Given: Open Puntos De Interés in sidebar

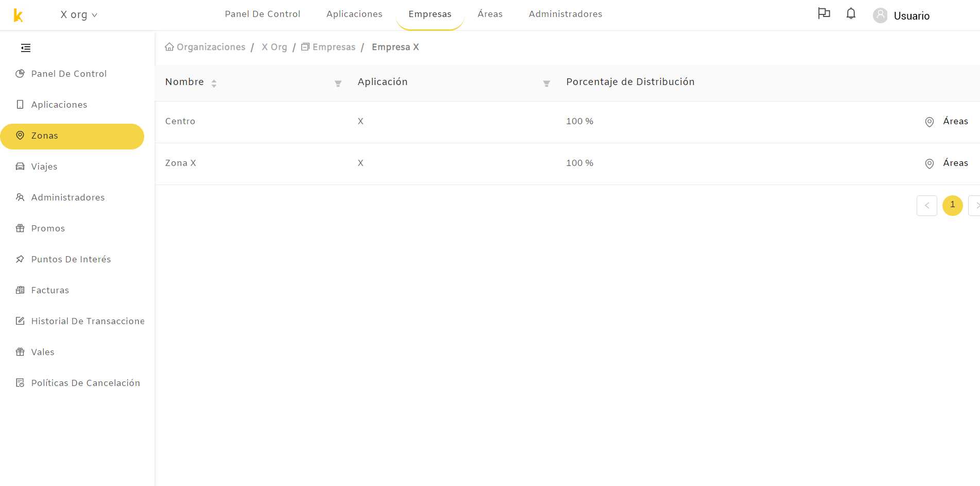Looking at the screenshot, I should pos(71,259).
